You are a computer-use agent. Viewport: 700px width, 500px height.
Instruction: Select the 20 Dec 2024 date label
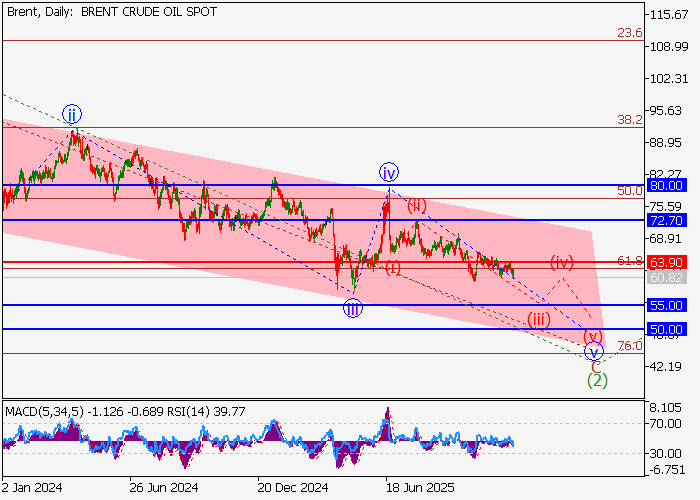coord(293,487)
